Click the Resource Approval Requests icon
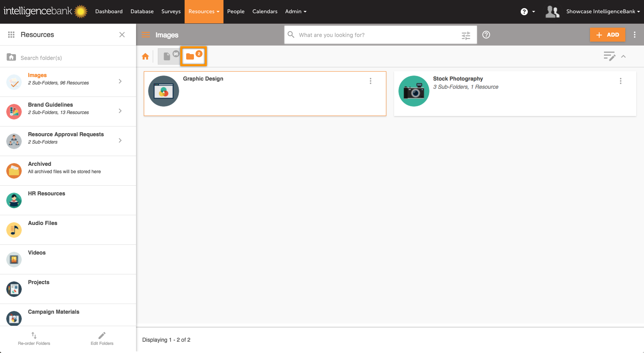The width and height of the screenshot is (644, 353). click(14, 141)
